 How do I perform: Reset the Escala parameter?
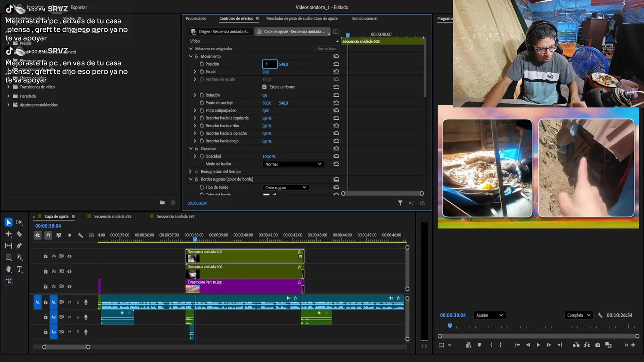point(336,72)
